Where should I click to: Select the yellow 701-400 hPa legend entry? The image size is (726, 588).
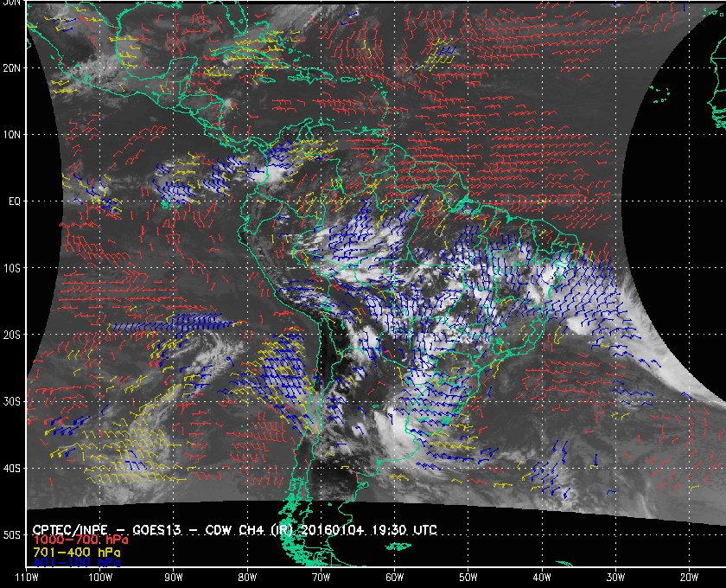(x=76, y=553)
